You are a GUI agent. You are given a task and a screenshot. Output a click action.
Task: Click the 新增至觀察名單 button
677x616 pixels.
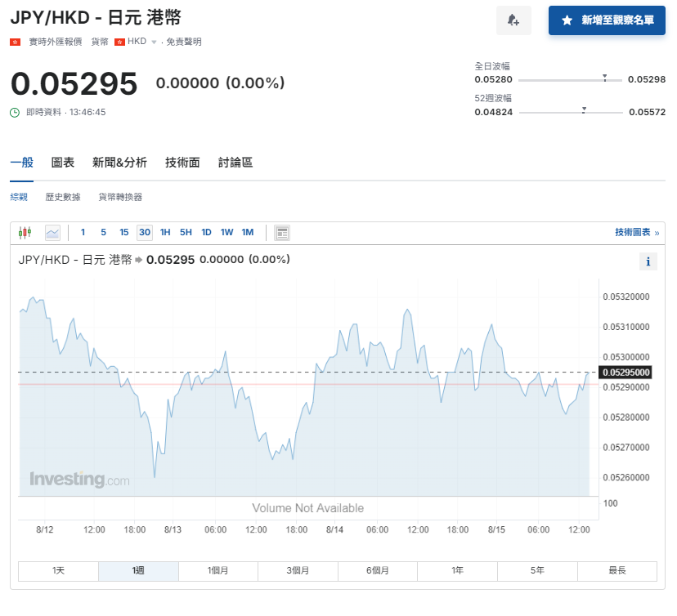coord(607,20)
